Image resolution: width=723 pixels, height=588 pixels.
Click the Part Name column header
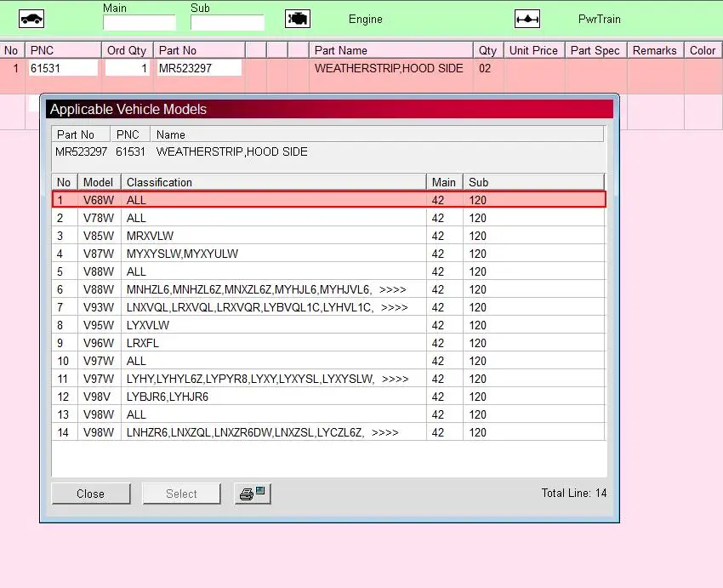point(391,50)
